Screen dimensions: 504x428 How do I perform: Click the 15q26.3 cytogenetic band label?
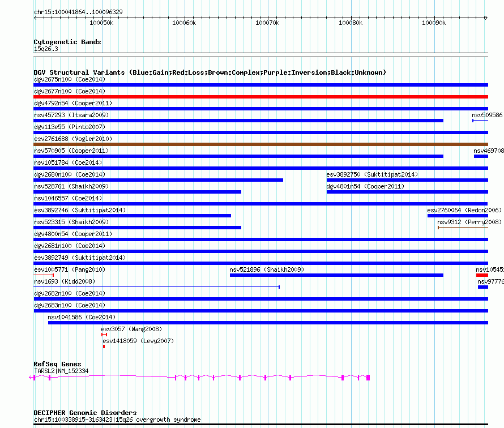pyautogui.click(x=46, y=49)
